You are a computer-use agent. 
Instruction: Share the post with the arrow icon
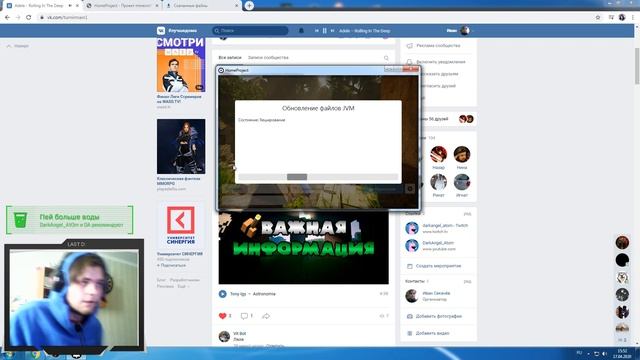(x=266, y=316)
